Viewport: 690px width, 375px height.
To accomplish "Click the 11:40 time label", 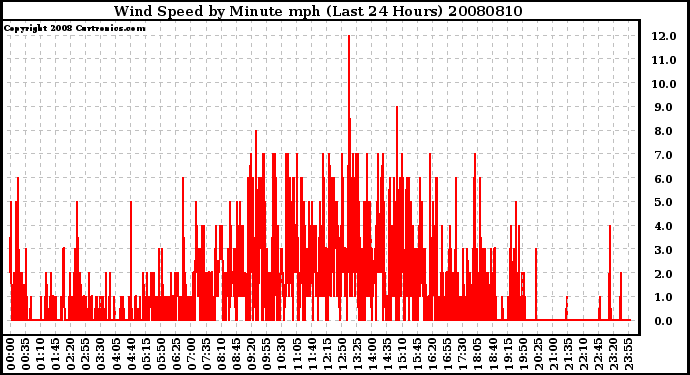I will 312,354.
